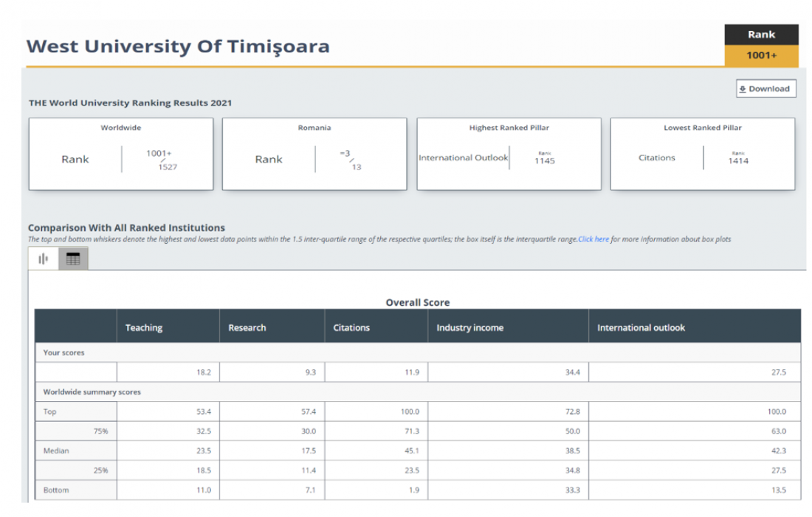Click 'Comparison With All Ranked Institutions' heading
Screen dimensions: 812x517
point(126,227)
